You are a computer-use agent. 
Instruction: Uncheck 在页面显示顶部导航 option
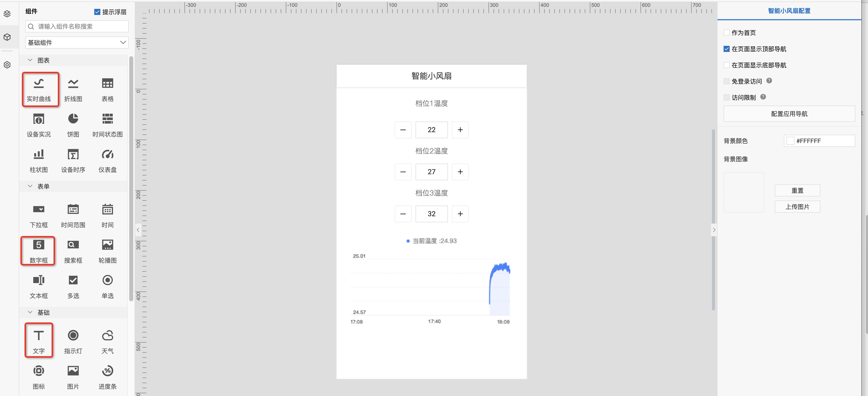(x=726, y=49)
